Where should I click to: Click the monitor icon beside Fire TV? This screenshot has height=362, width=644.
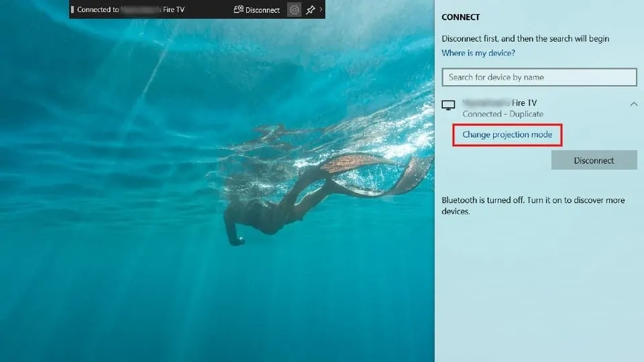tap(449, 105)
